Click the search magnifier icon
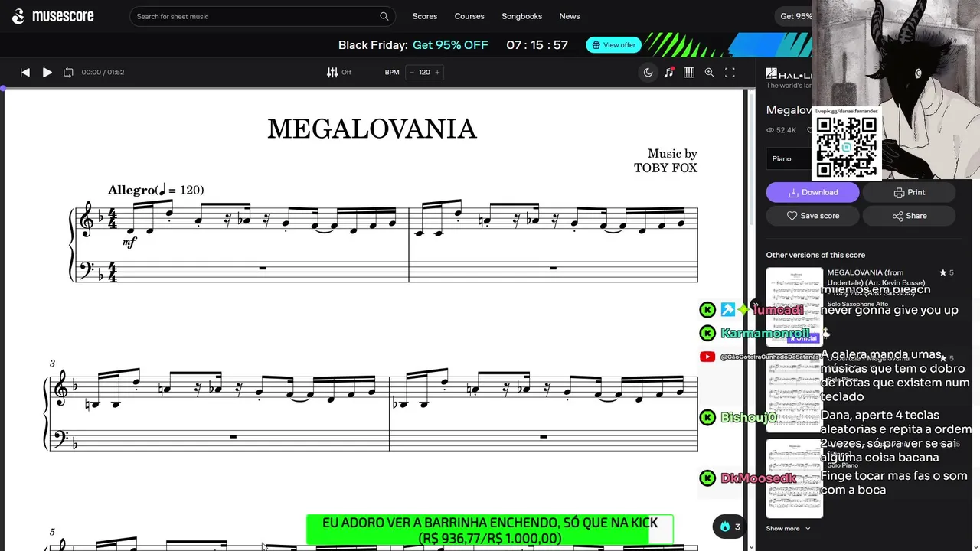980x551 pixels. coord(384,16)
